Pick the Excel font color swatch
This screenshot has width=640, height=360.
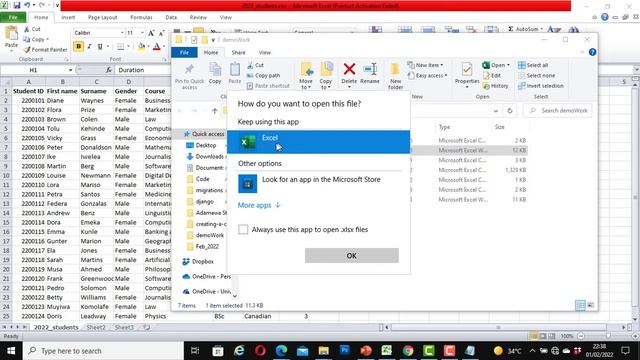(x=156, y=47)
